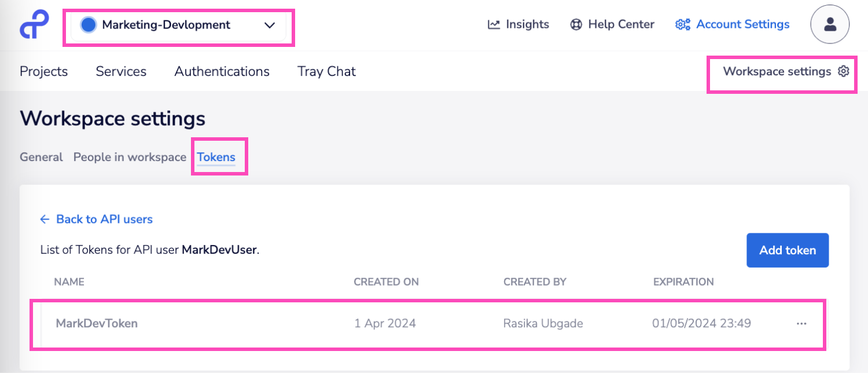Open the MarkDevToken three-dots options menu

[x=801, y=324]
